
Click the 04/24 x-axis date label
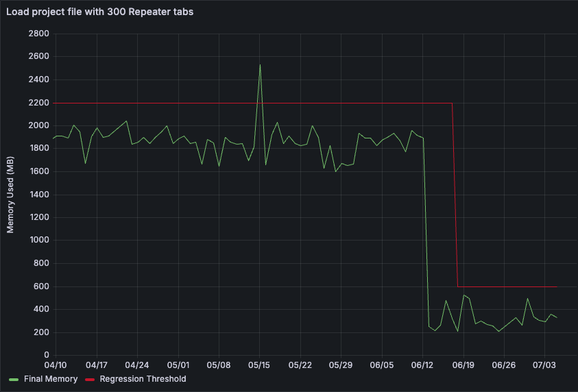(x=137, y=365)
